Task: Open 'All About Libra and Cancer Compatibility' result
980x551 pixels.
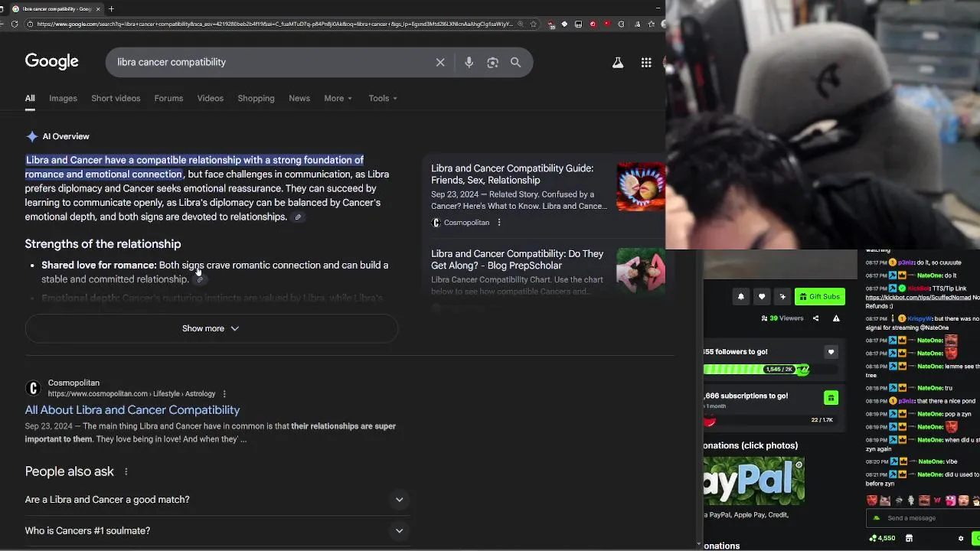Action: (x=132, y=410)
